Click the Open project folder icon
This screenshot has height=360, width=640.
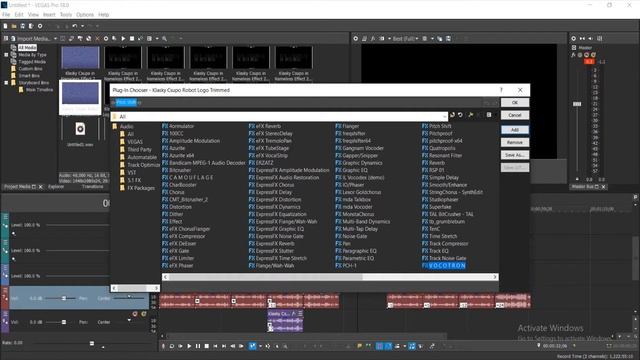tap(14, 26)
